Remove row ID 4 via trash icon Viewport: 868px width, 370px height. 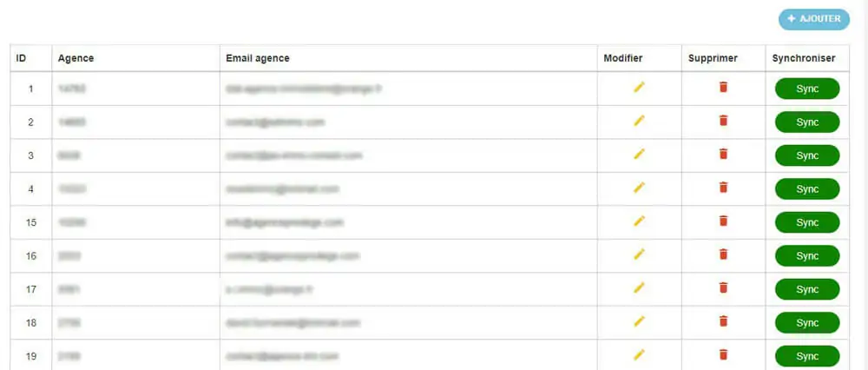[723, 187]
